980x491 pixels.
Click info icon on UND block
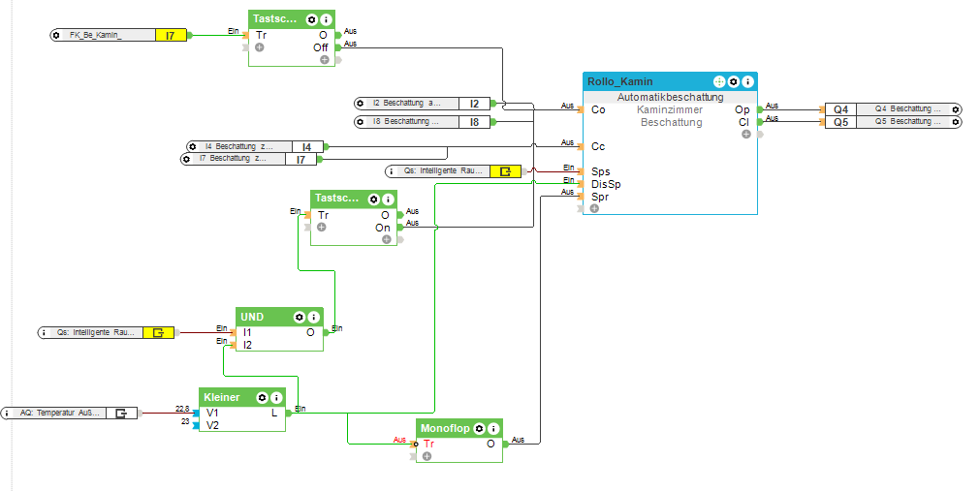[313, 318]
